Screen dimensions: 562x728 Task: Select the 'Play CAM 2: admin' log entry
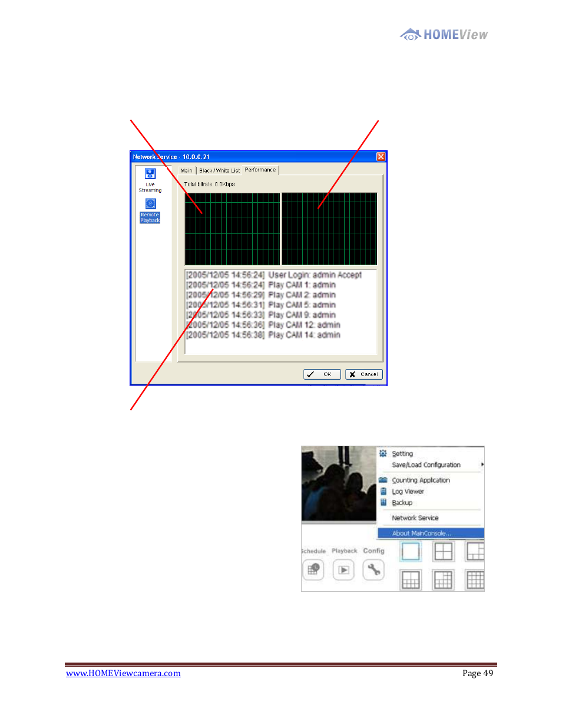(261, 295)
